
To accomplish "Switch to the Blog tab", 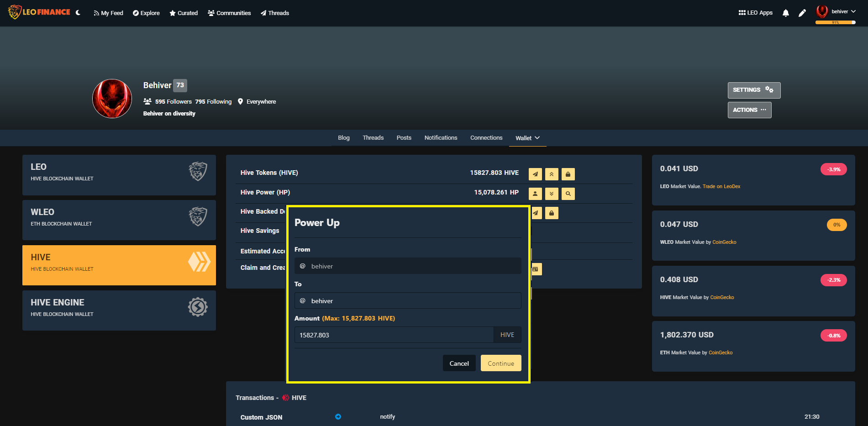I will [x=344, y=138].
